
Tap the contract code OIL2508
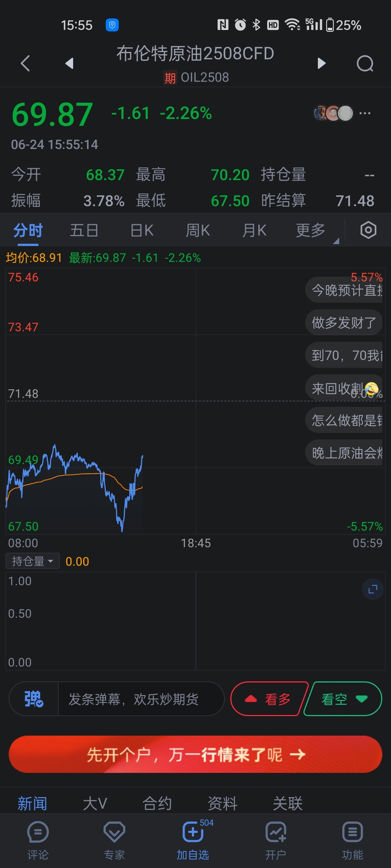(x=205, y=77)
